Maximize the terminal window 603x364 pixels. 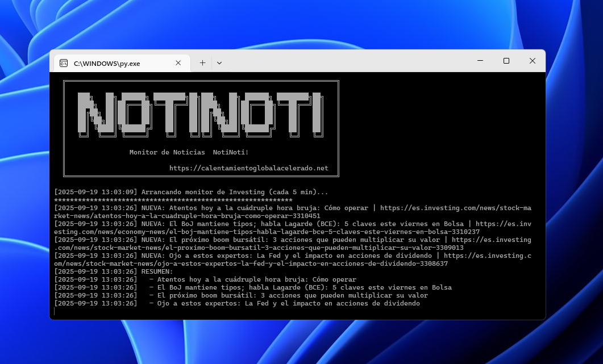coord(506,61)
